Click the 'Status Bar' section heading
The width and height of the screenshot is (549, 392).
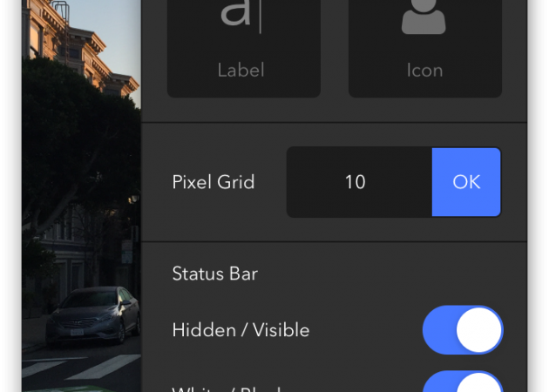[215, 274]
